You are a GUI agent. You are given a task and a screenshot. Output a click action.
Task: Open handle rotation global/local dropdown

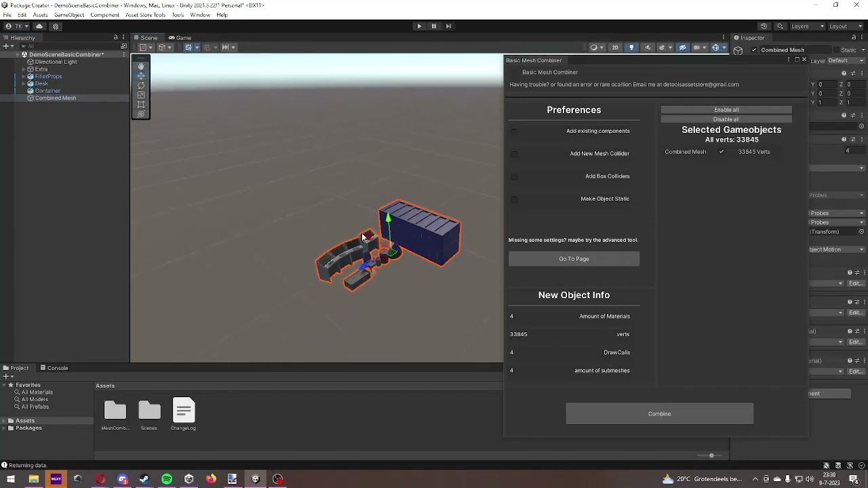pos(163,47)
